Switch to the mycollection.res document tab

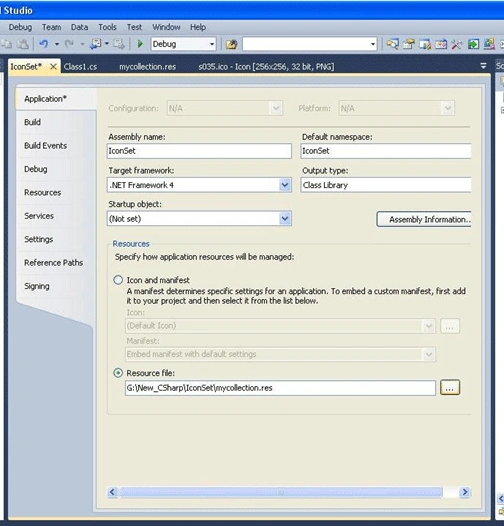[x=148, y=67]
